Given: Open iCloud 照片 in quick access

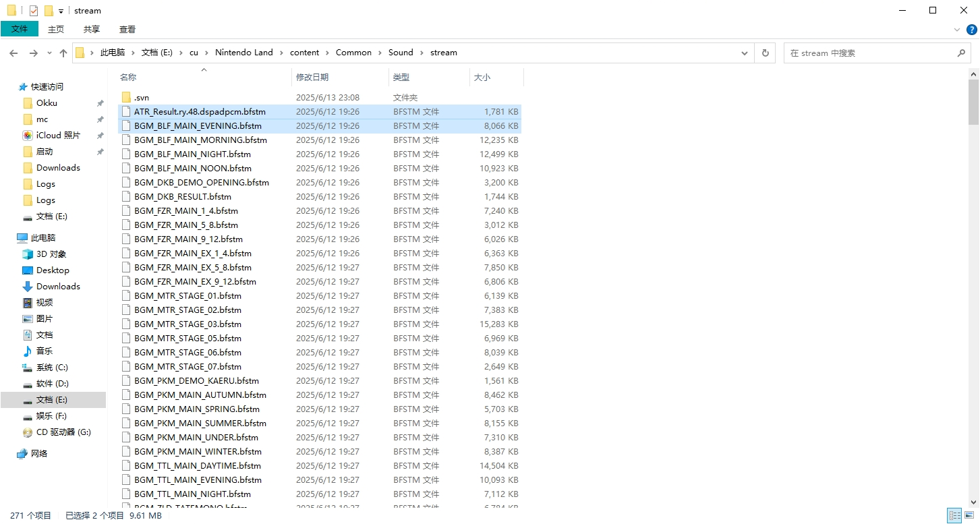Looking at the screenshot, I should (57, 136).
